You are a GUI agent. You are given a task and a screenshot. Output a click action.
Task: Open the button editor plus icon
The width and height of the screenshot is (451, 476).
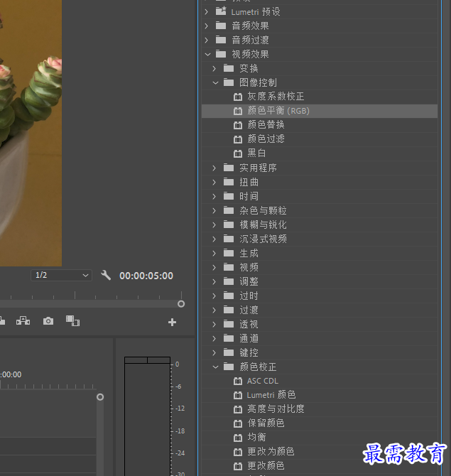[x=172, y=322]
